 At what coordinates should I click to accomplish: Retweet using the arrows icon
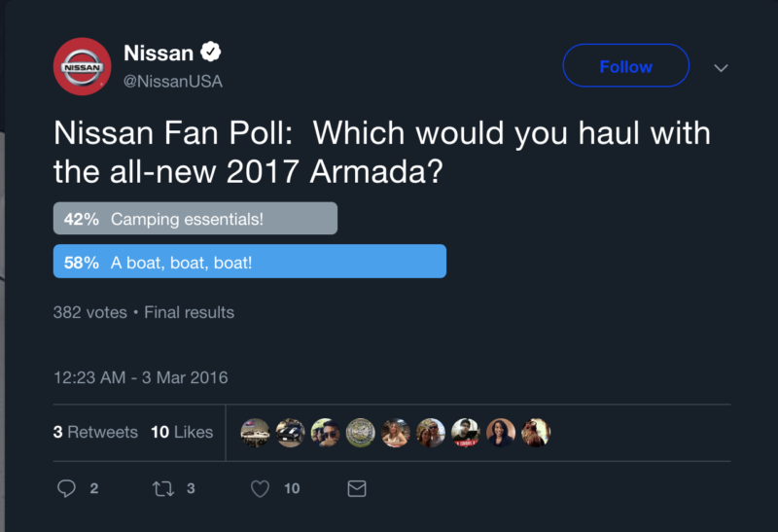pos(163,488)
